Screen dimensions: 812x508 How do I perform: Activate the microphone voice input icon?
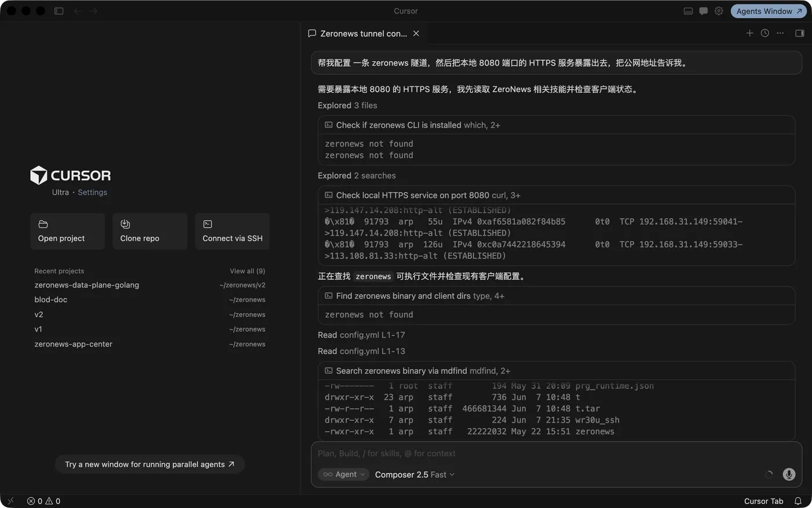tap(789, 474)
